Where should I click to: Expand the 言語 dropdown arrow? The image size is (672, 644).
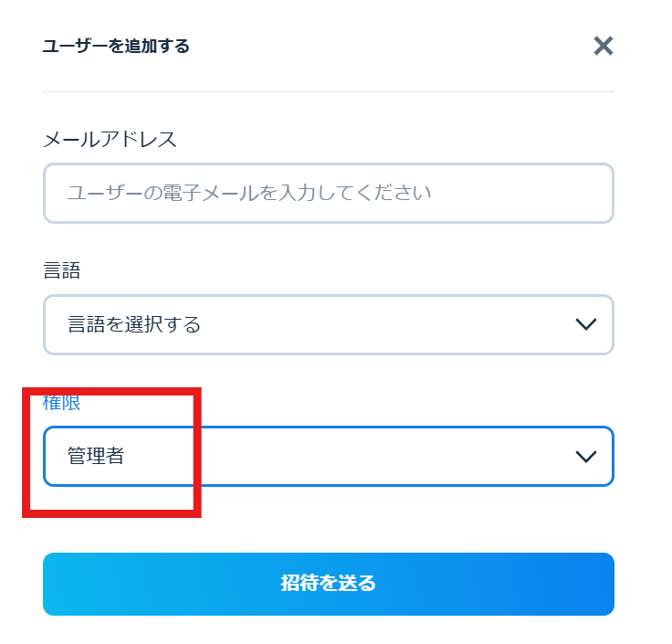(586, 324)
